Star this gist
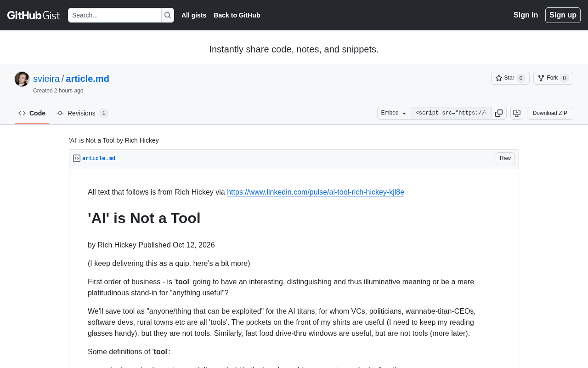Screen dimensions: 588x368 coord(510,78)
